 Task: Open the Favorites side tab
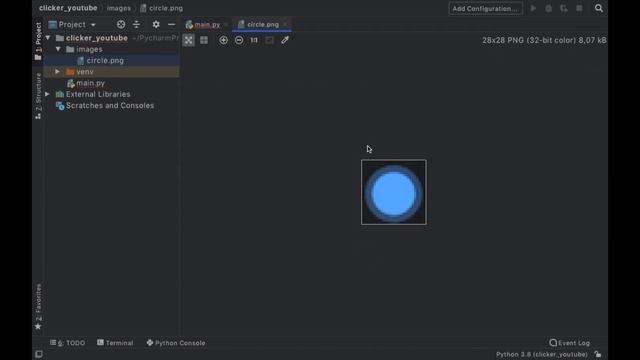(38, 307)
